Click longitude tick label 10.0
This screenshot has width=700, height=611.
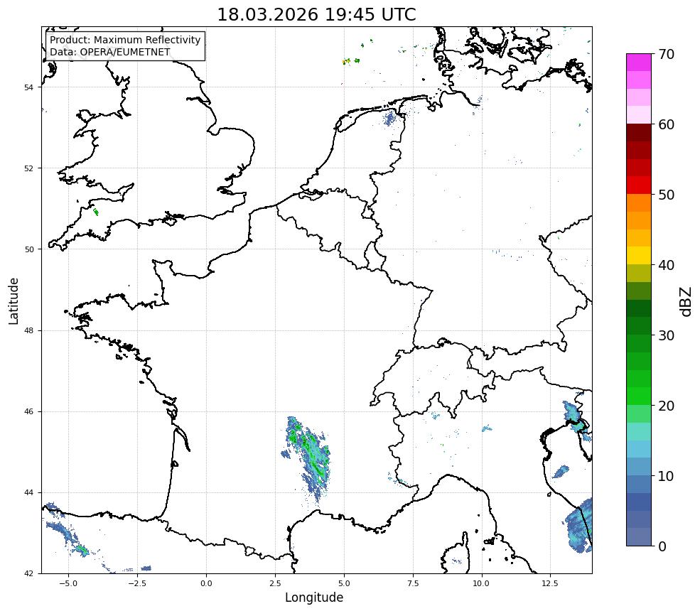click(481, 583)
